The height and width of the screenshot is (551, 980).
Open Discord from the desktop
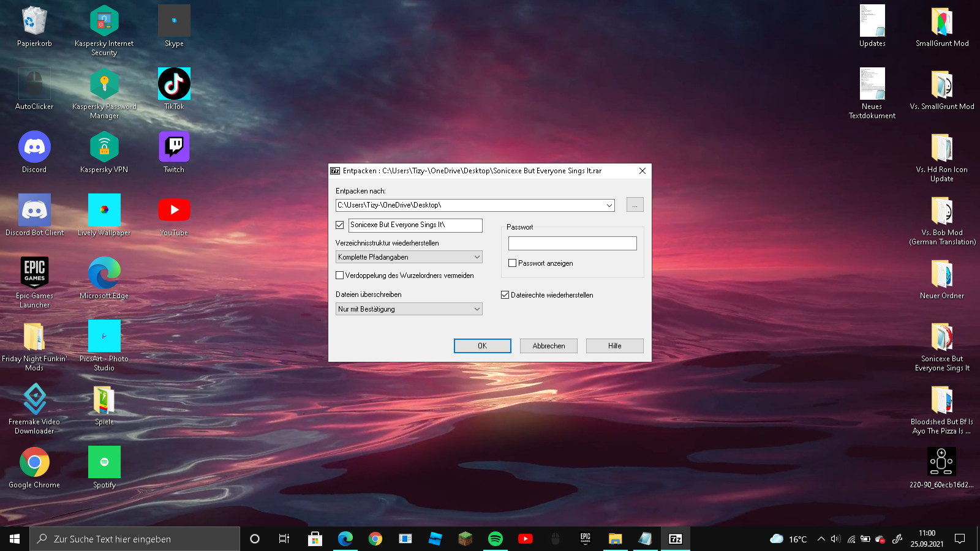(x=34, y=147)
